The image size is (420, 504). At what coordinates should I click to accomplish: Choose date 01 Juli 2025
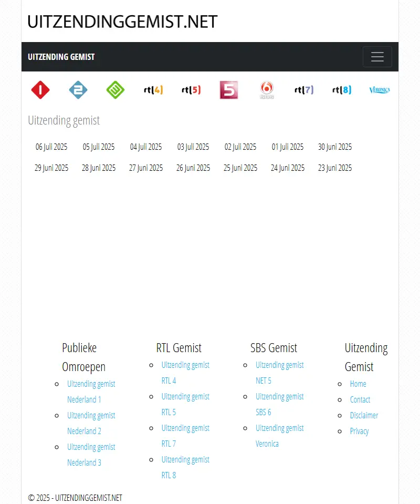point(287,147)
